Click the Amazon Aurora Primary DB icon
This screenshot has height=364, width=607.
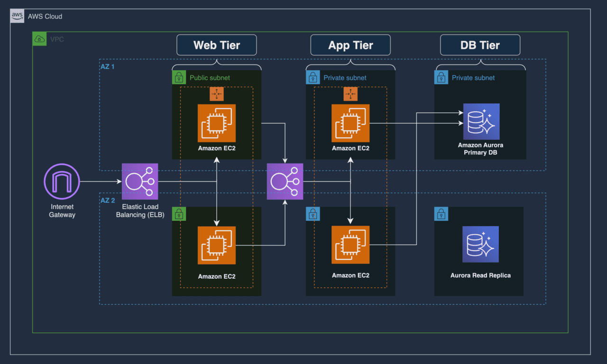[481, 121]
